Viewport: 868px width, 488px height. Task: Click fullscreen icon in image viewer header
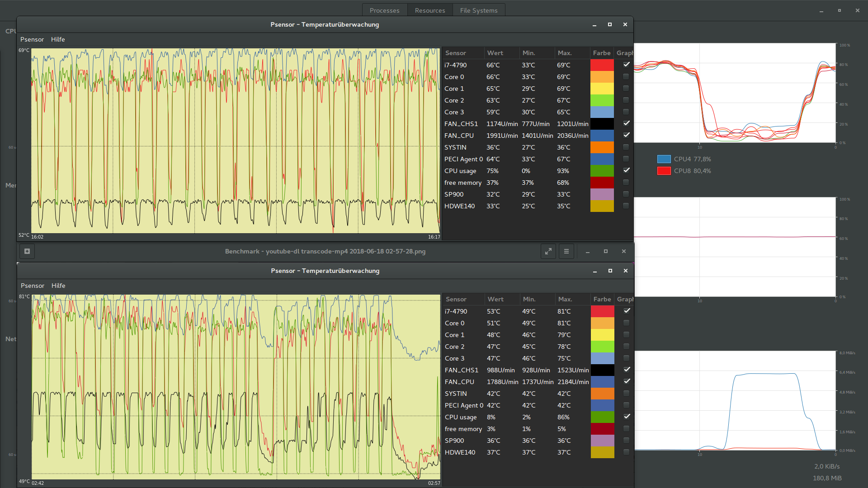point(548,251)
